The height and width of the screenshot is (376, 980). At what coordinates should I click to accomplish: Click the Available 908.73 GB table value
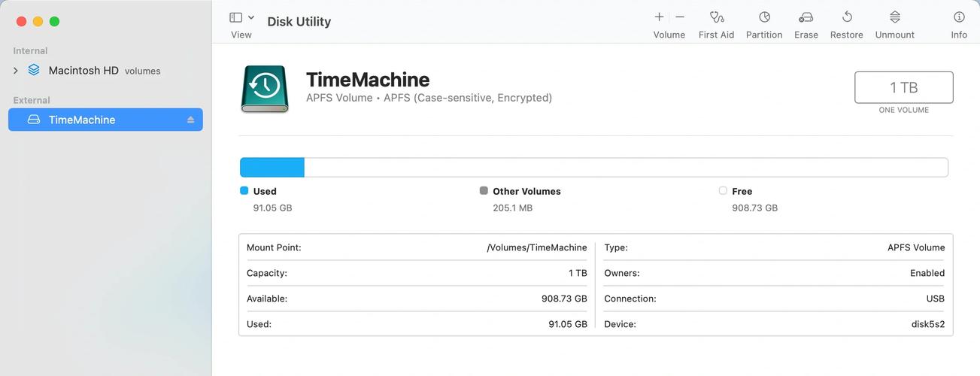[564, 299]
